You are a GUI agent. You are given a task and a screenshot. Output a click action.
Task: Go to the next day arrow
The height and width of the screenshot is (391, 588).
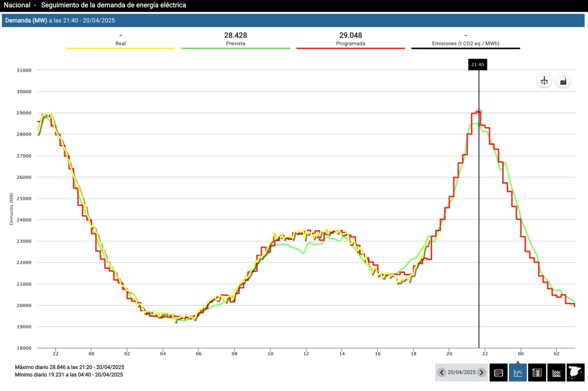(x=481, y=372)
